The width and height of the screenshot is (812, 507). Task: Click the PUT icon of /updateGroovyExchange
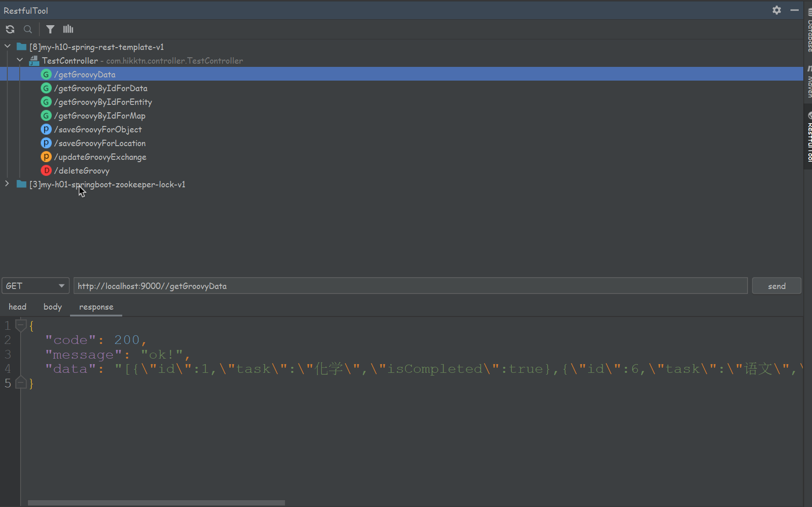click(x=46, y=157)
